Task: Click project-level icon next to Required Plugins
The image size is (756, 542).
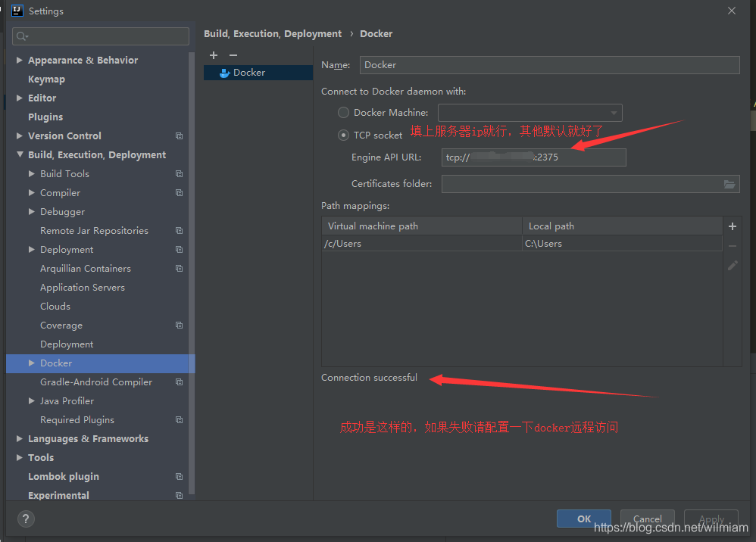Action: [x=180, y=420]
